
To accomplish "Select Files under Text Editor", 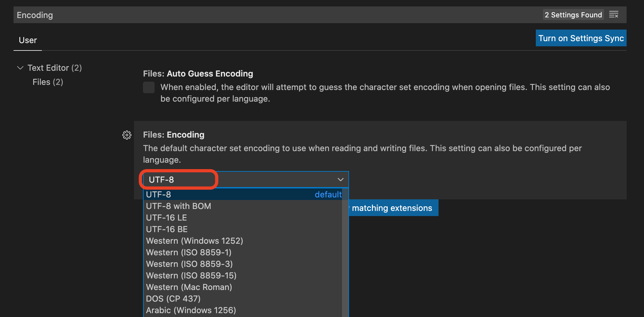I will click(x=48, y=82).
